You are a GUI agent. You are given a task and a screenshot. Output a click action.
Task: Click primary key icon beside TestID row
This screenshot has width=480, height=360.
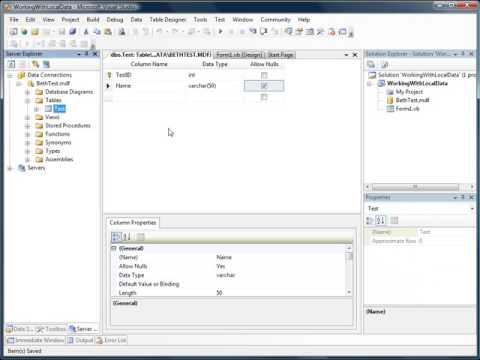109,75
